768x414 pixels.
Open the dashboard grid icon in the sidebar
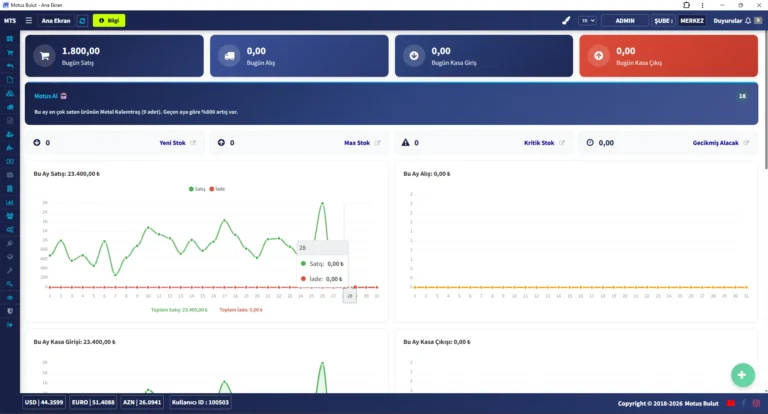tap(10, 39)
